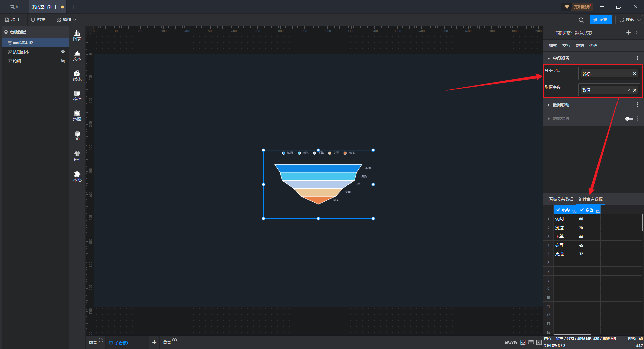Open the 项目 project dropdown menu
The width and height of the screenshot is (644, 349).
[15, 20]
